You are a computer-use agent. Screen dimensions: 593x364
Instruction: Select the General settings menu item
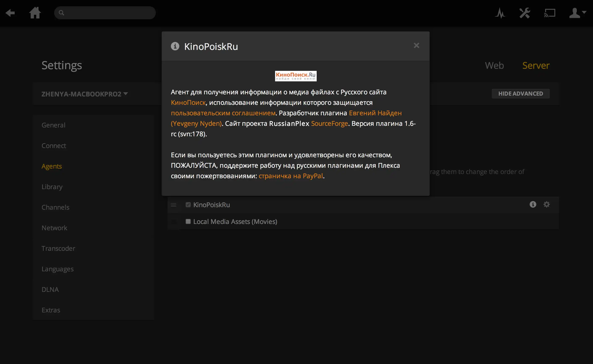tap(53, 125)
